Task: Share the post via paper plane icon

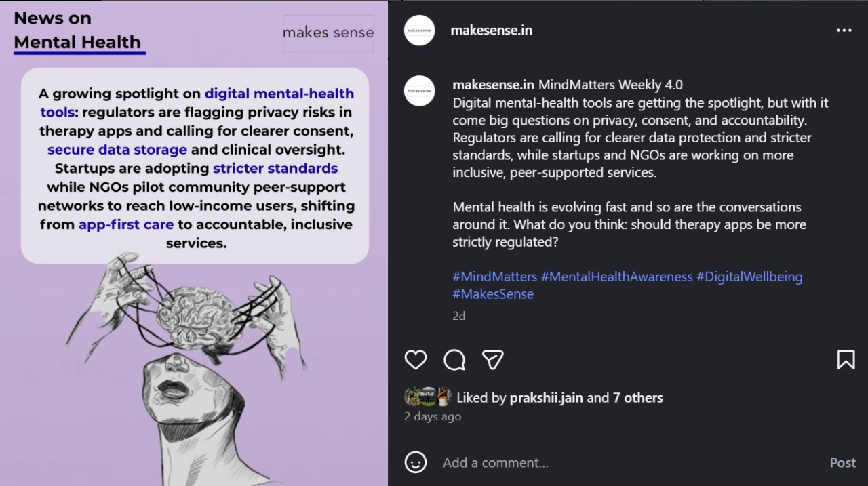Action: pos(493,359)
